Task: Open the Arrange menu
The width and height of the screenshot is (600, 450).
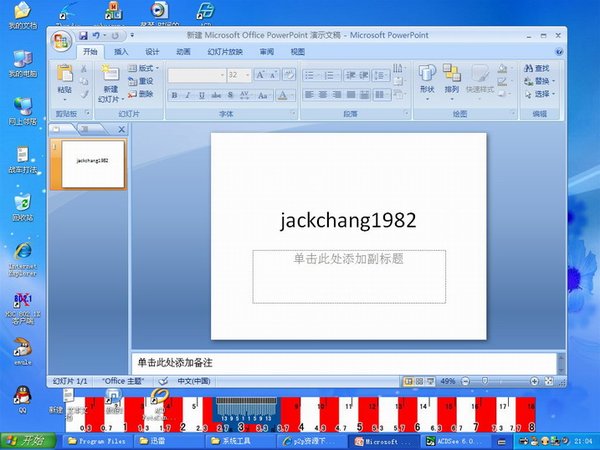Action: tap(452, 83)
